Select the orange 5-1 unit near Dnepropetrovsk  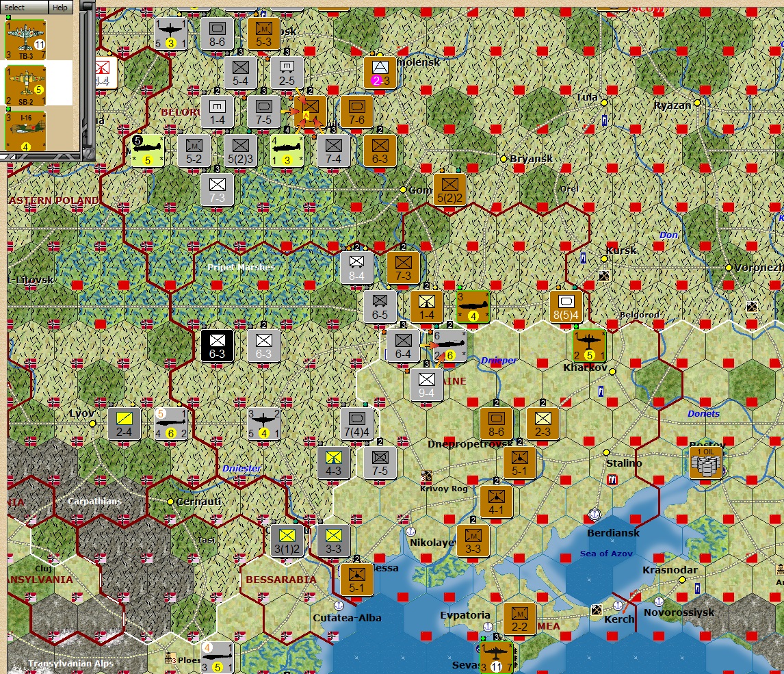pyautogui.click(x=519, y=462)
